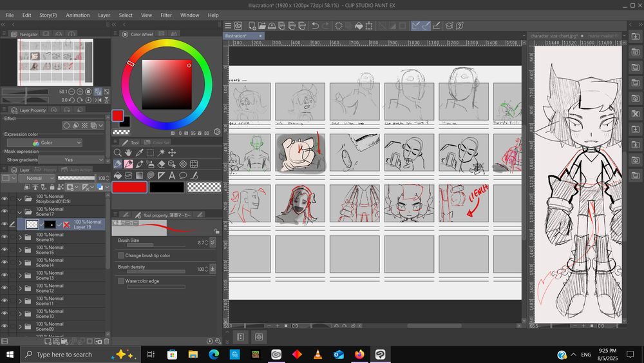This screenshot has height=363, width=644.
Task: Open the Window menu
Action: [189, 15]
